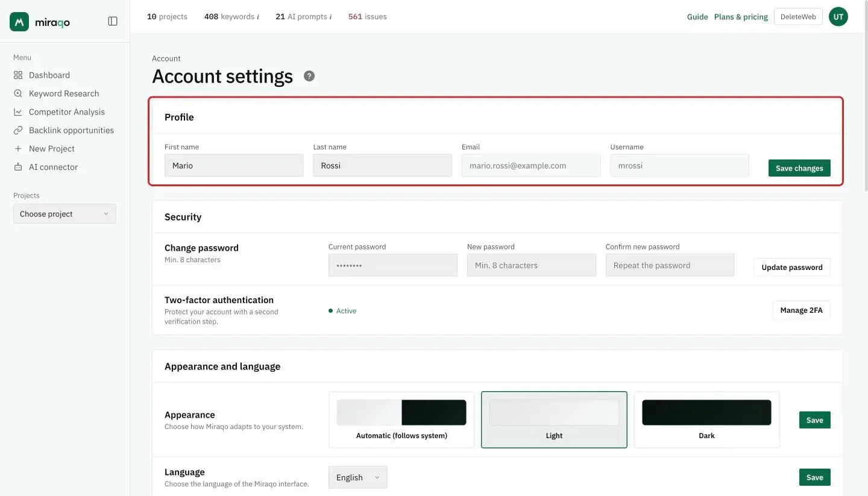The image size is (868, 496).
Task: Select Automatic (follows system) appearance
Action: pos(401,420)
